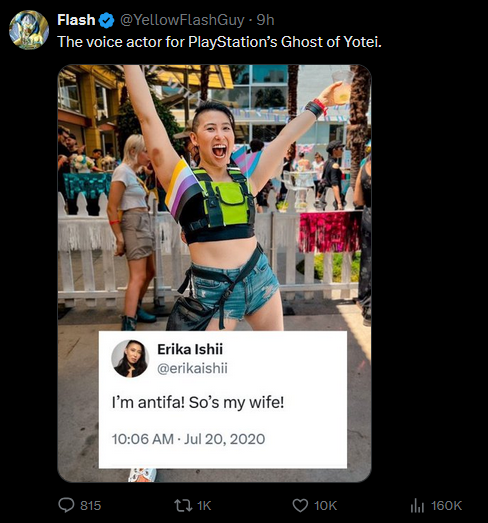This screenshot has height=523, width=488.
Task: Visit the @YellowFlashGuy handle link
Action: tap(182, 20)
